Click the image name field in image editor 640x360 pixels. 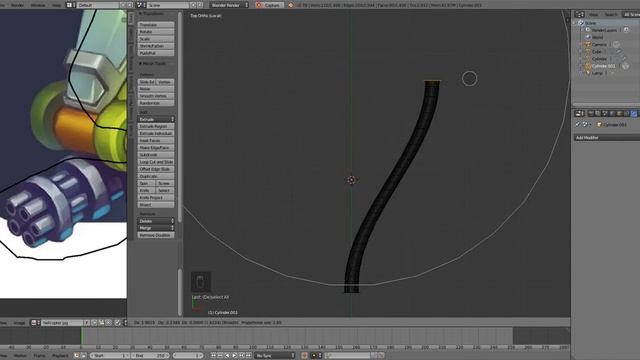pos(62,322)
